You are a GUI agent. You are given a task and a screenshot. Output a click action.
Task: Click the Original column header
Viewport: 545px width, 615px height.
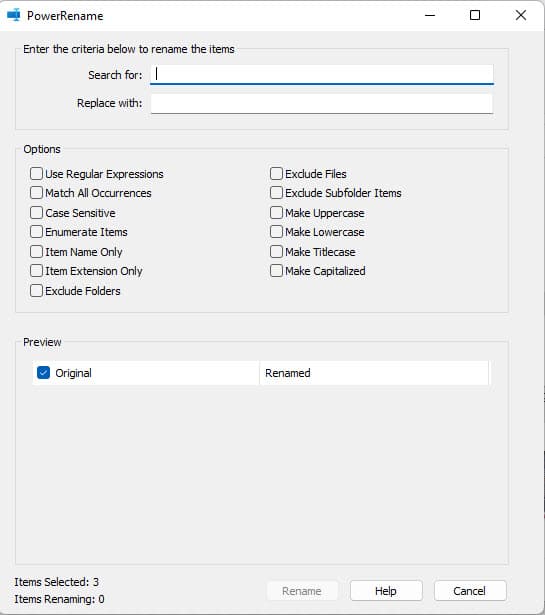[146, 373]
